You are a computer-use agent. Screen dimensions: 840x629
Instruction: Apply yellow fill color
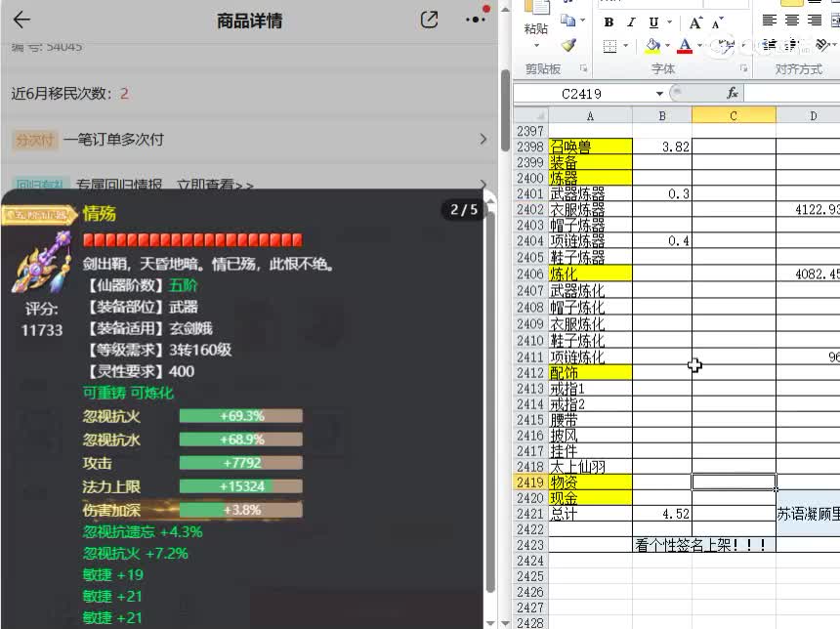point(652,44)
